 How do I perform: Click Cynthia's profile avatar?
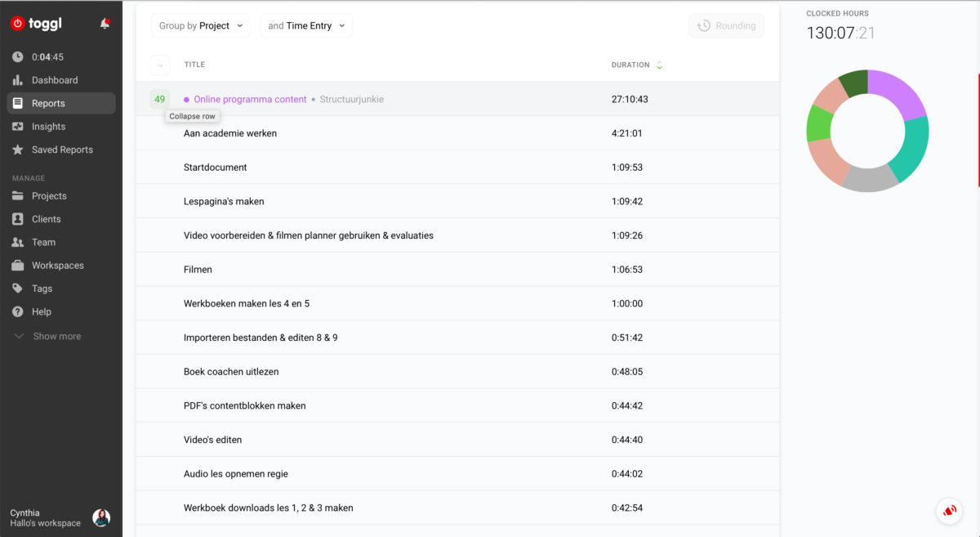101,517
